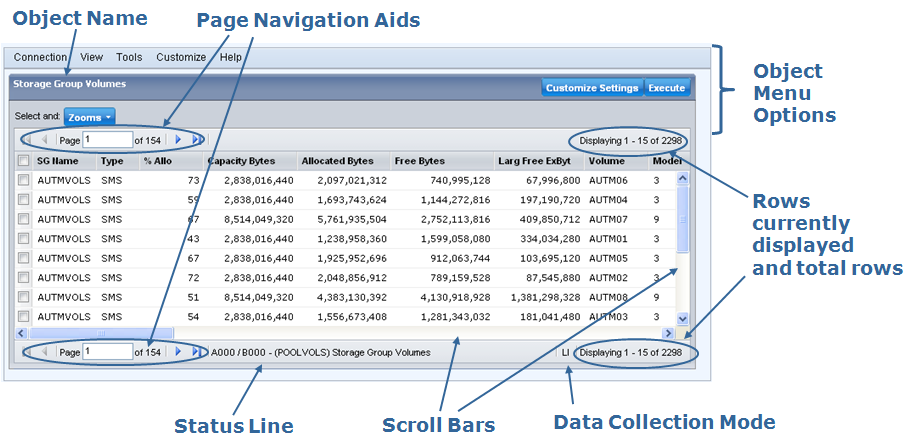Click the vertical scrollbar thumb
This screenshot has height=443, width=916.
click(x=683, y=220)
